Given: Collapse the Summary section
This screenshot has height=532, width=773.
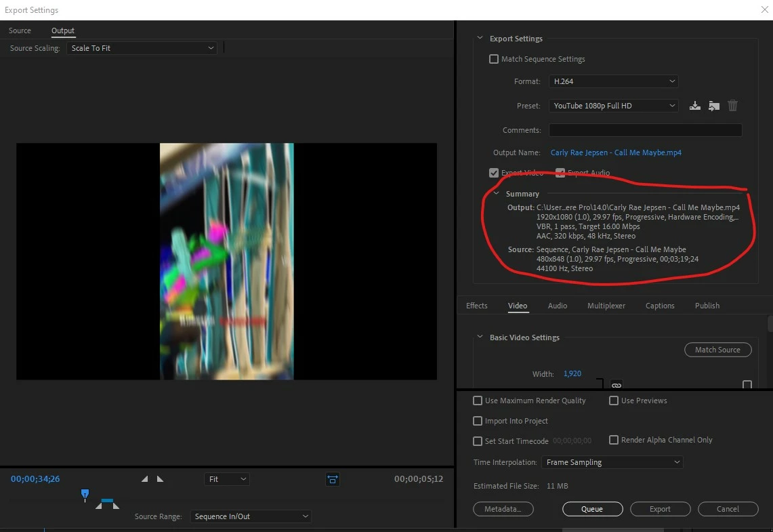Looking at the screenshot, I should pos(497,193).
